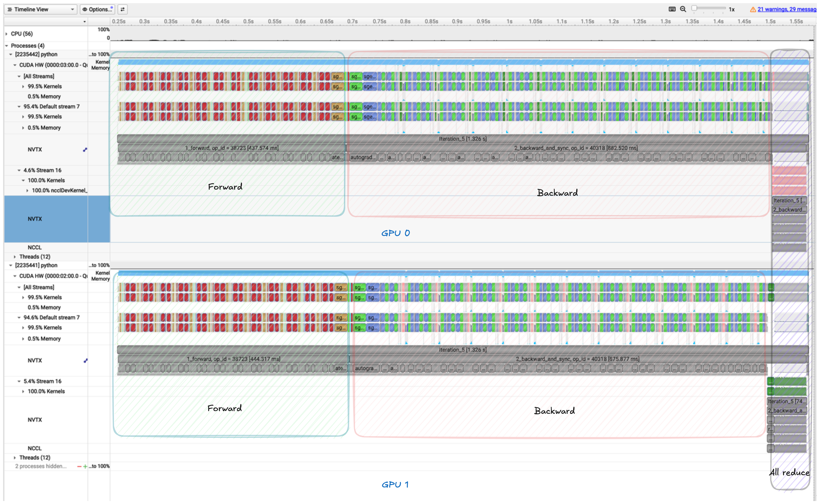This screenshot has height=504, width=820.
Task: Collapse the 95.4% Default stream 7 row
Action: point(19,106)
